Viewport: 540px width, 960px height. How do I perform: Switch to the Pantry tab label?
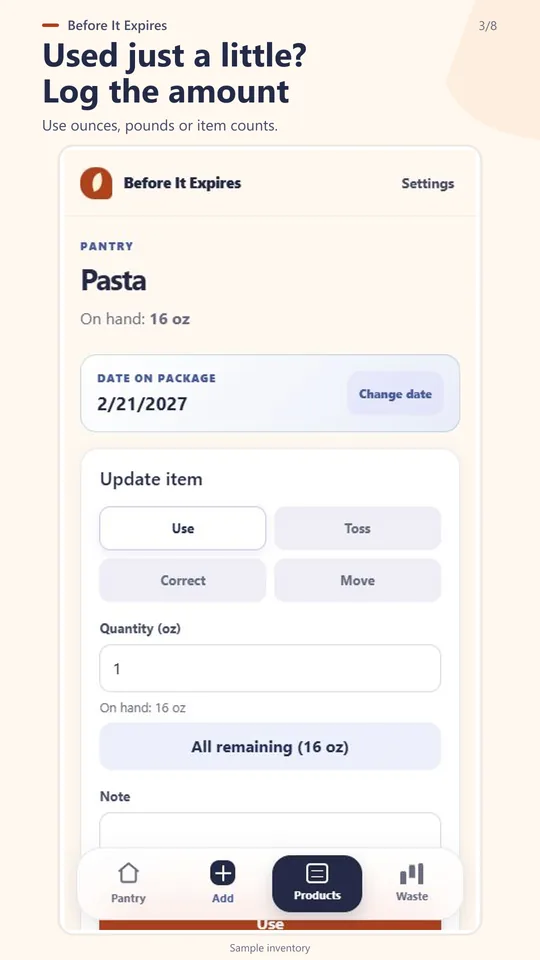[x=129, y=898]
